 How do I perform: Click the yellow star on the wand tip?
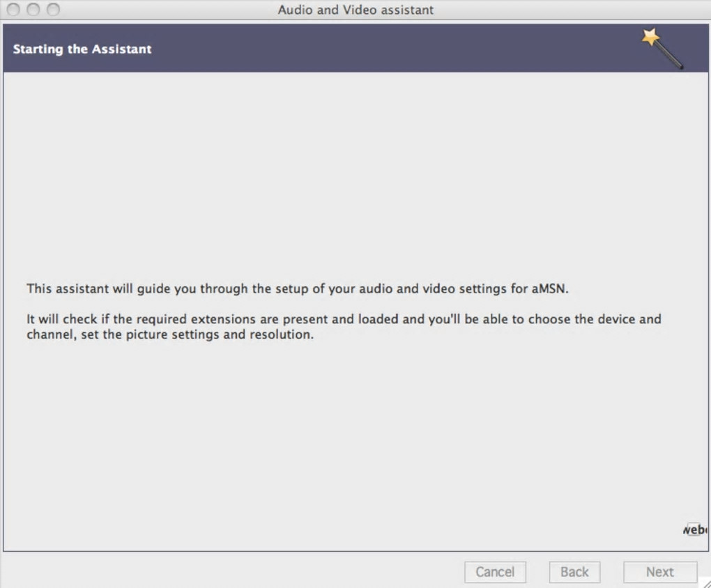pyautogui.click(x=651, y=38)
